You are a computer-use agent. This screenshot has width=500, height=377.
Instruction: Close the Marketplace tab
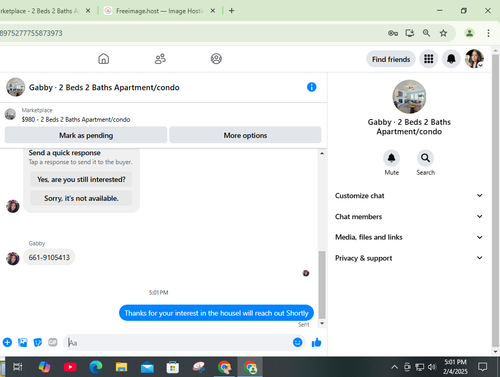[x=88, y=11]
